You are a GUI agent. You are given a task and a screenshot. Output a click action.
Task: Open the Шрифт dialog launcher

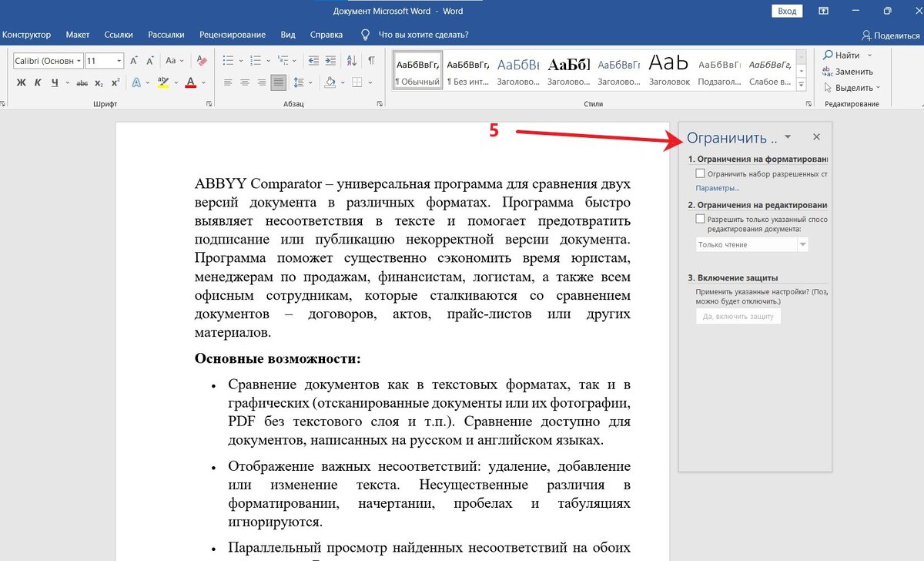(x=209, y=104)
